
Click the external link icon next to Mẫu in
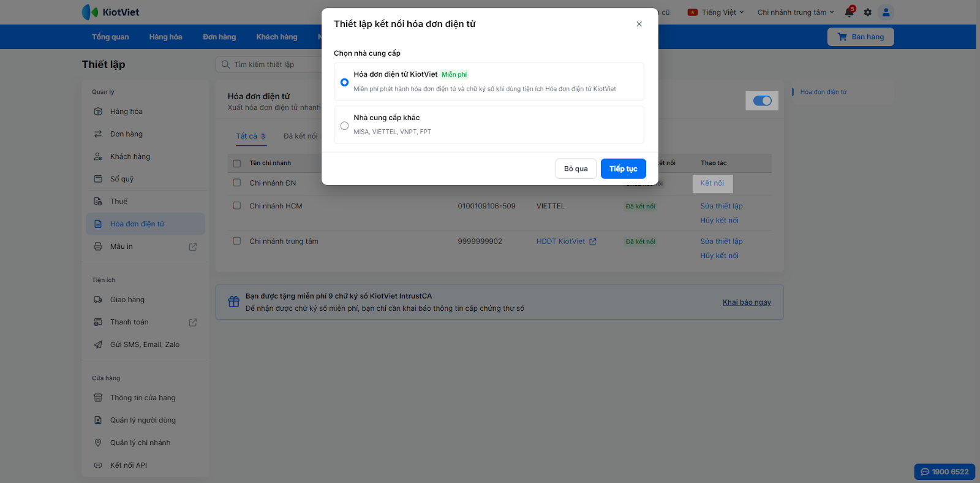tap(193, 246)
